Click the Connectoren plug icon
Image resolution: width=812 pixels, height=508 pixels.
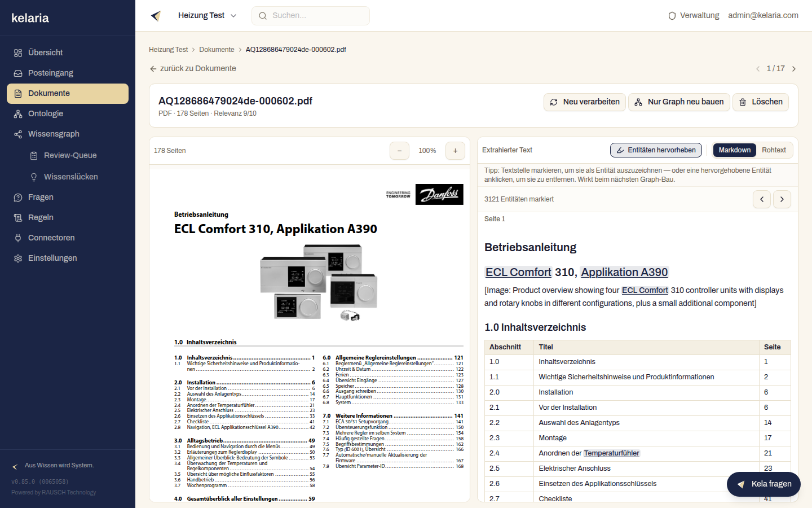click(x=18, y=238)
